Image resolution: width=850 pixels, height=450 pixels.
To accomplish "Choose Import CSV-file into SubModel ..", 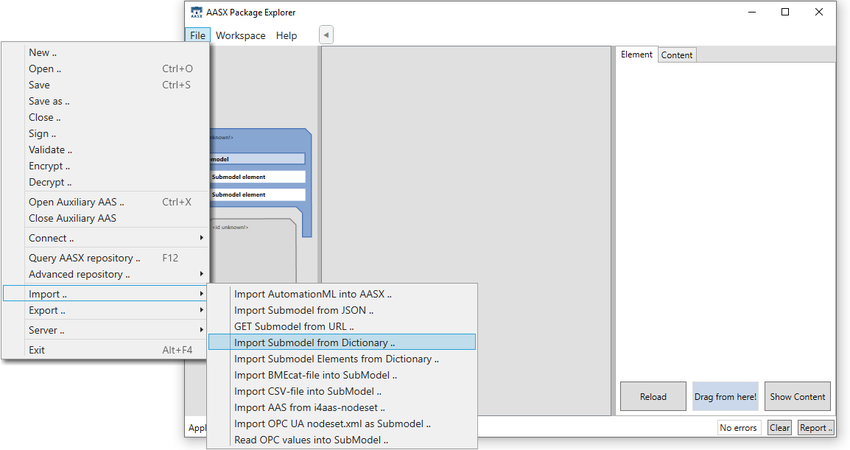I will pos(342,391).
